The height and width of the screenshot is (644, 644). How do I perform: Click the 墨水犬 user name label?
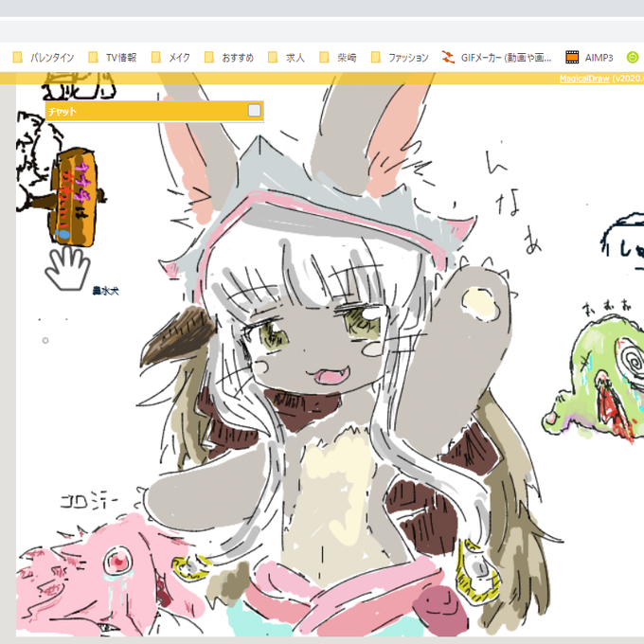[105, 291]
